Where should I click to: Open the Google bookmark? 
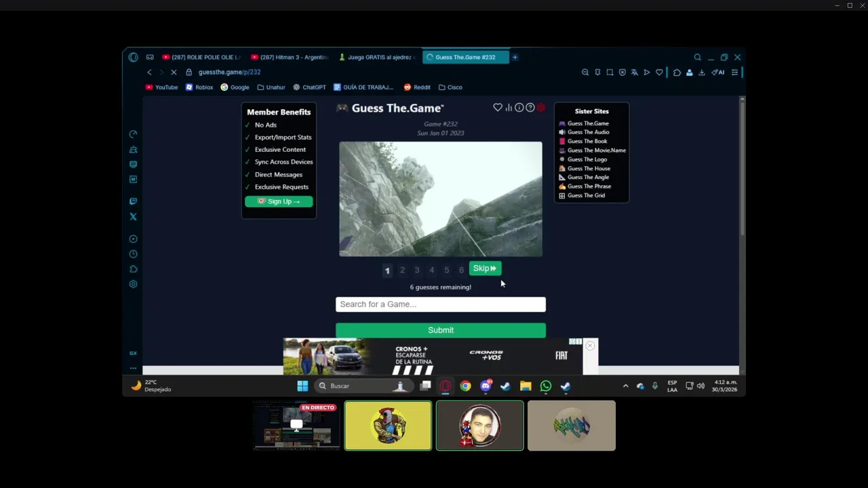coord(235,87)
